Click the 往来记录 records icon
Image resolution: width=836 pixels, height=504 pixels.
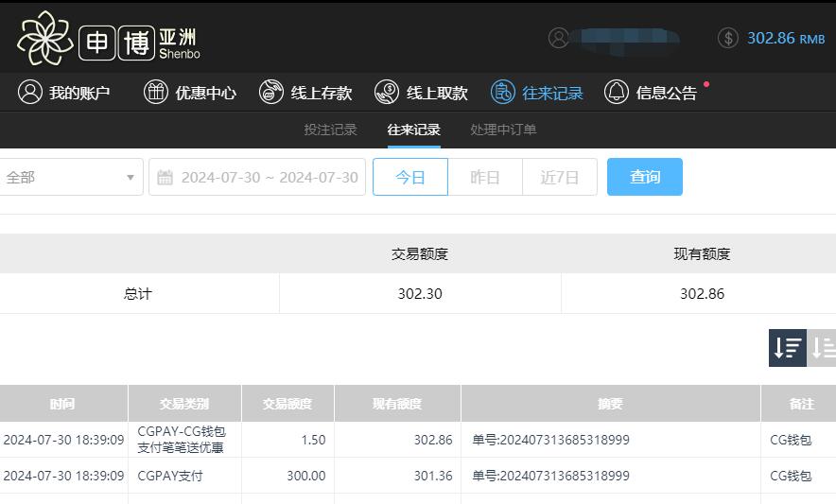[503, 92]
